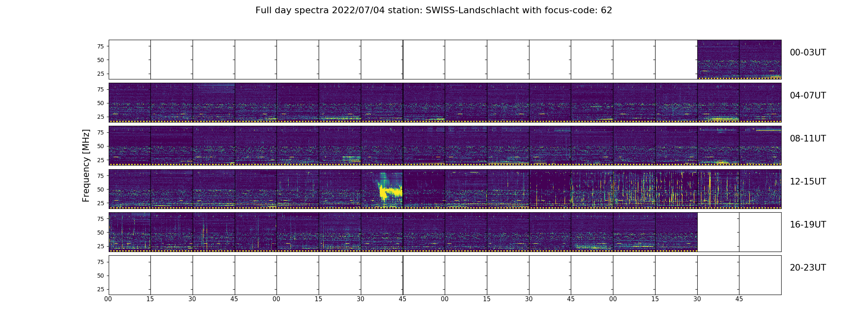Image resolution: width=868 pixels, height=331 pixels.
Task: Select the rightmost '15' x-axis tick label
Action: point(655,299)
